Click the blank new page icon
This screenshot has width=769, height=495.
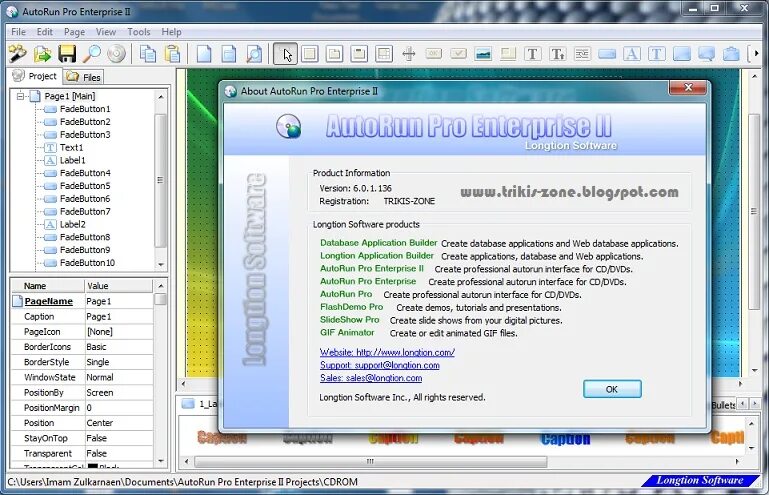[x=204, y=53]
